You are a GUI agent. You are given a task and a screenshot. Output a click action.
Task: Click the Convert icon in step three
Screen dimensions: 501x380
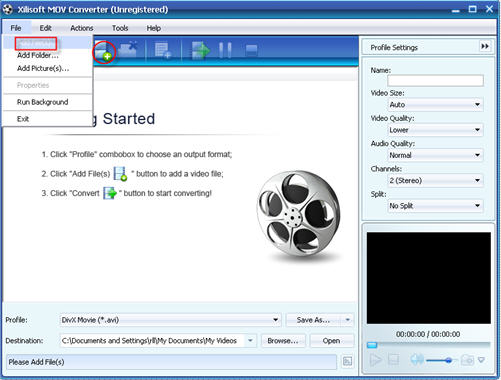110,193
